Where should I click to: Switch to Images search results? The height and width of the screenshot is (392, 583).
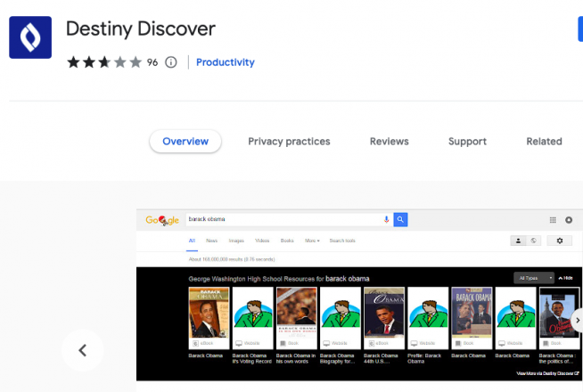[x=236, y=241]
